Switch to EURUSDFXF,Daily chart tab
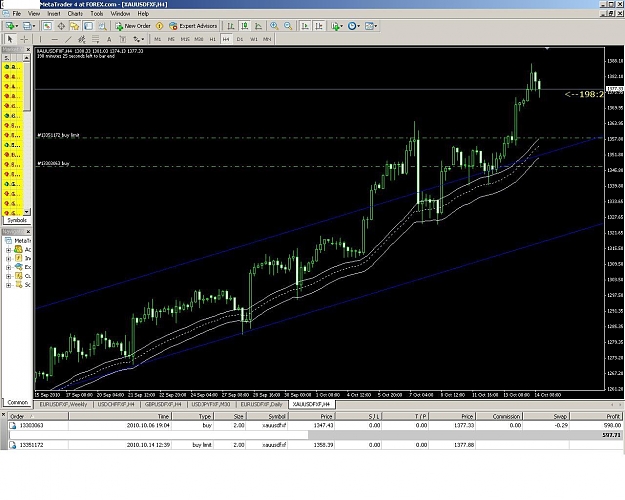 pos(261,404)
